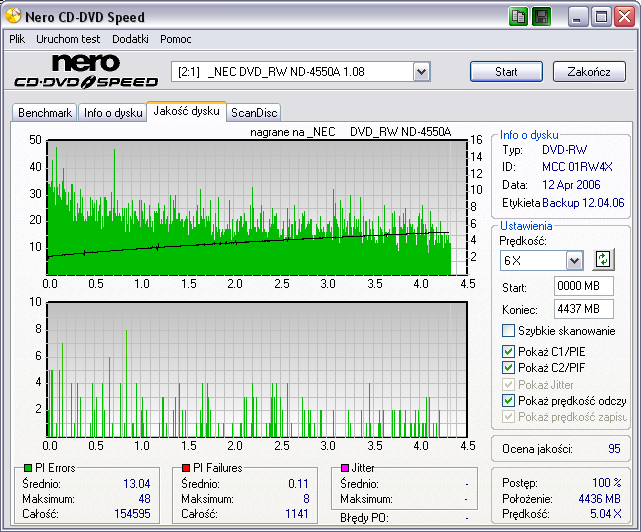Open the Pomoc menu
This screenshot has width=641, height=532.
[175, 39]
